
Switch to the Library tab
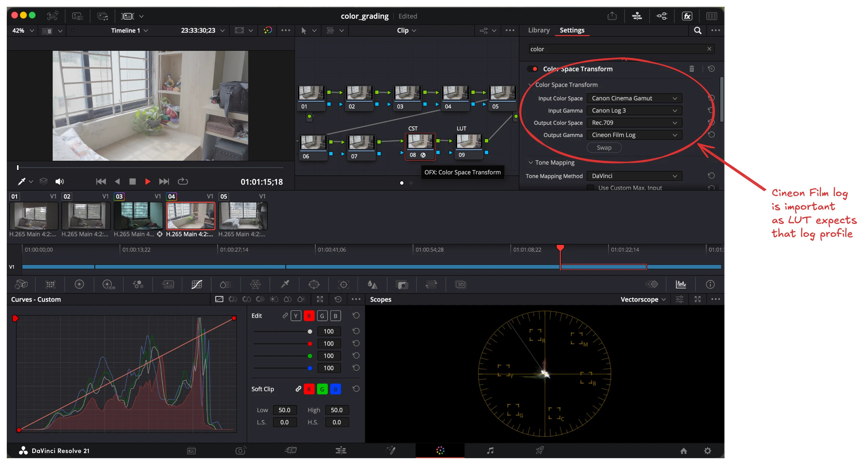539,30
